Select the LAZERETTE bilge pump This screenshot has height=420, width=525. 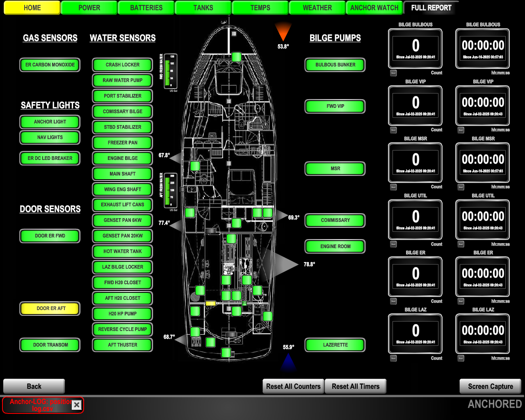coord(335,345)
